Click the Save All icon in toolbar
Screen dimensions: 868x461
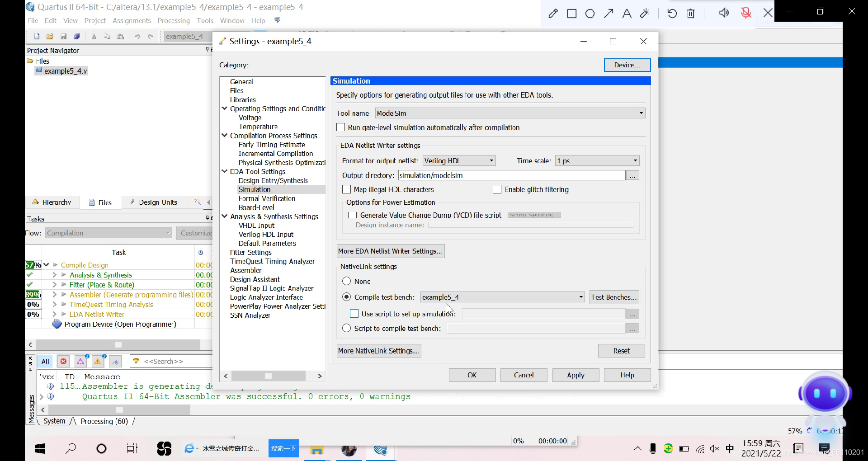click(77, 37)
